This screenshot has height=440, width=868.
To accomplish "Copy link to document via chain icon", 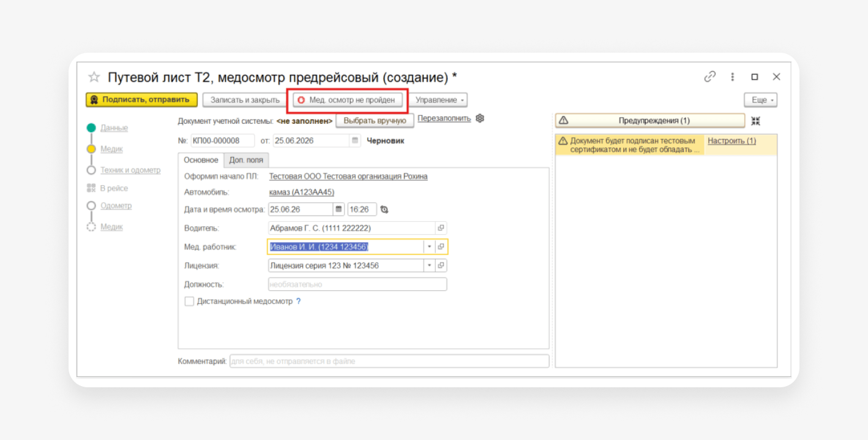I will point(710,77).
